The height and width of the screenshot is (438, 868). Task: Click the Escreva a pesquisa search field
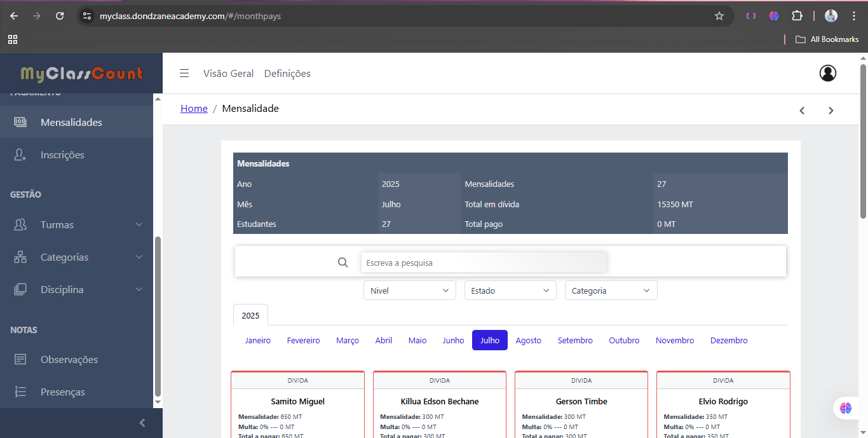[x=484, y=263]
